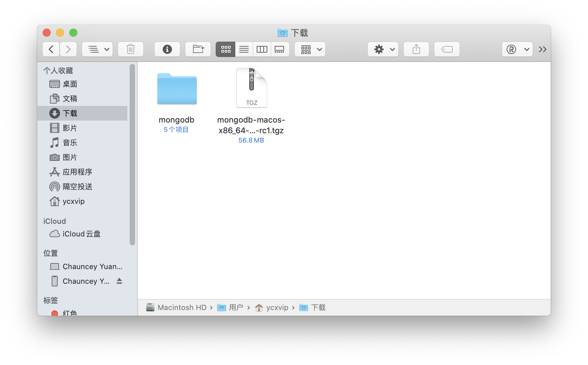Click the 56.8 MB file size text

pos(251,140)
